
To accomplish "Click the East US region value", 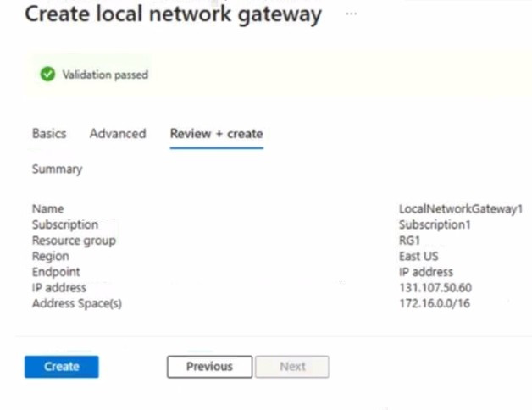I will (x=418, y=256).
